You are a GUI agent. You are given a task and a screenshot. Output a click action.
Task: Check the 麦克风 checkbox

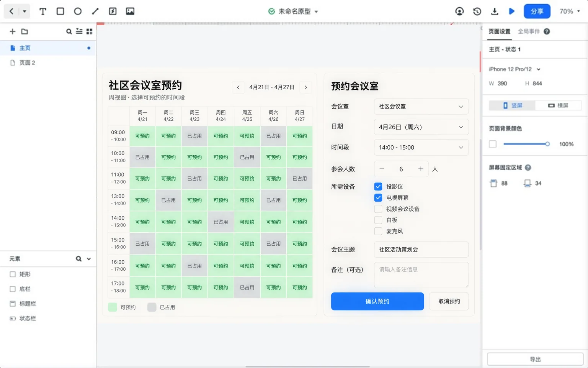tap(378, 231)
